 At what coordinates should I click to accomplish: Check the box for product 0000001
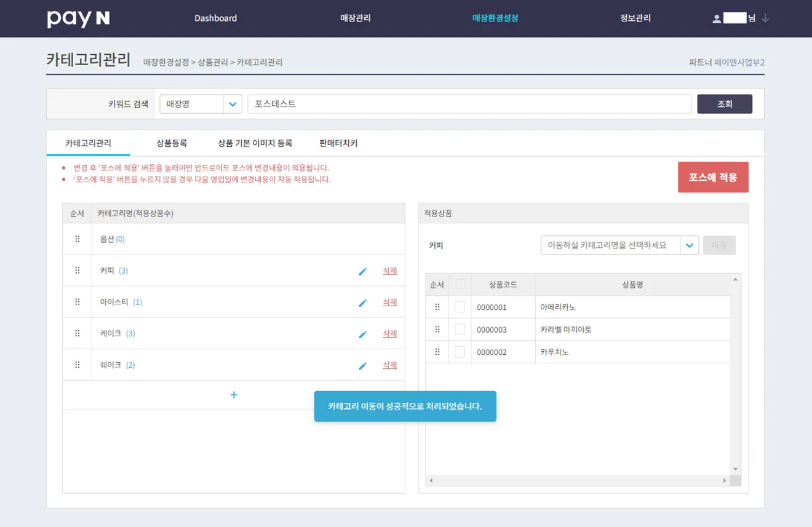460,307
